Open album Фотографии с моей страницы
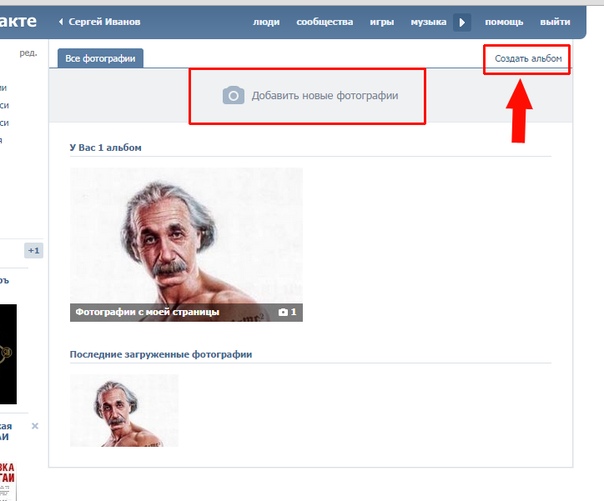The height and width of the screenshot is (501, 604). (186, 245)
